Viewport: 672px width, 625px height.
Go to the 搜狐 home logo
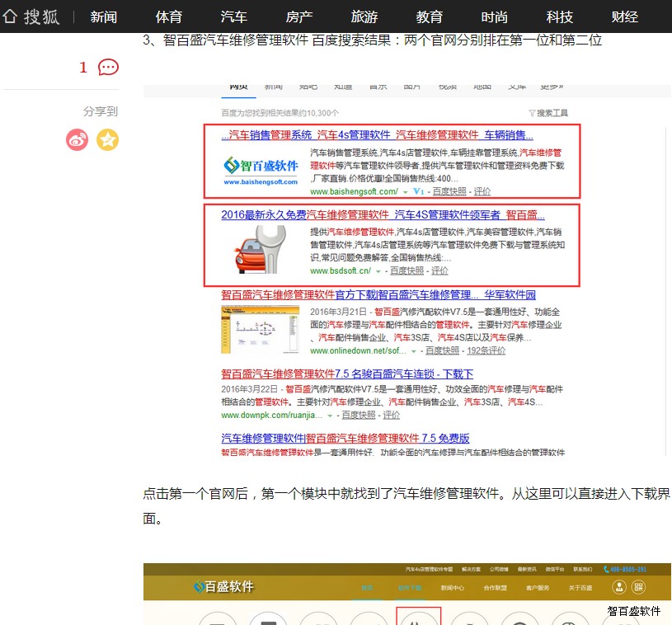(31, 16)
